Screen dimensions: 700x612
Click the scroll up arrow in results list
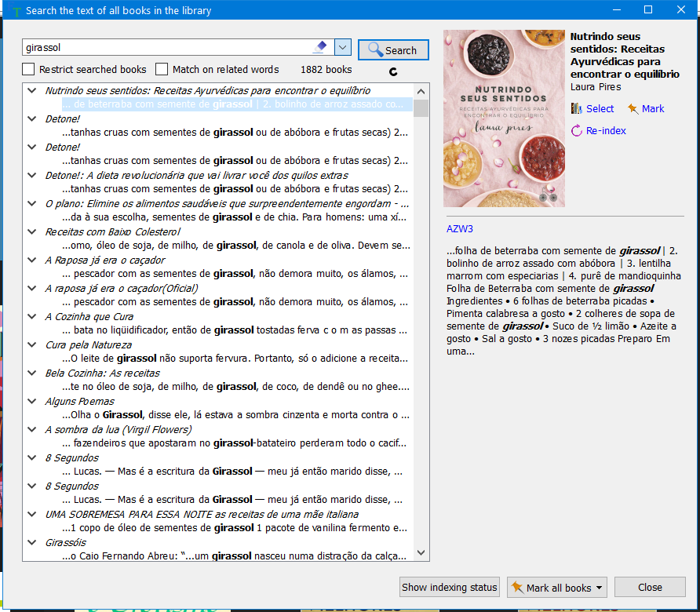tap(421, 92)
